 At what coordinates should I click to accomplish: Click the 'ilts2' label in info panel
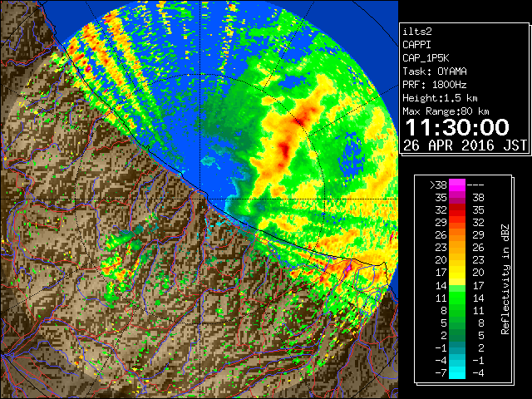tap(417, 32)
